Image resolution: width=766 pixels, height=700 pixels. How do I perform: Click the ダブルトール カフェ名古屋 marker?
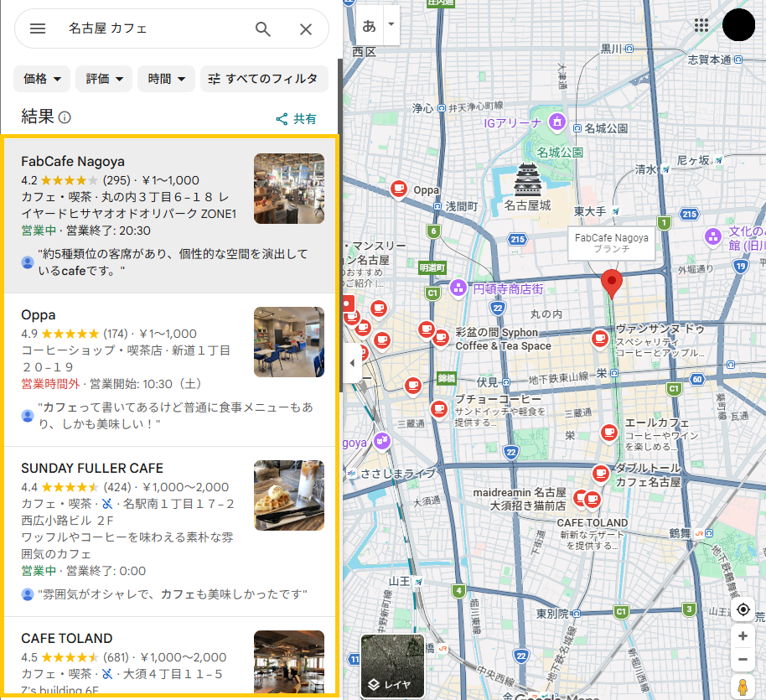click(601, 474)
